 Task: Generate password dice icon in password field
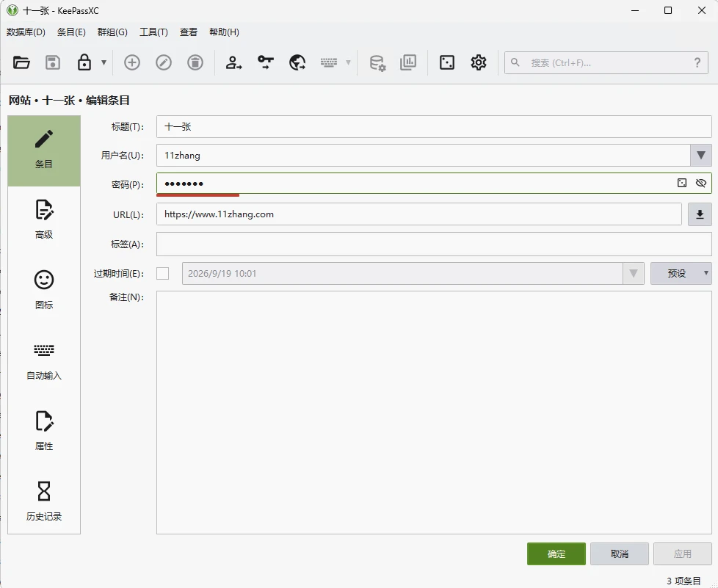(682, 184)
